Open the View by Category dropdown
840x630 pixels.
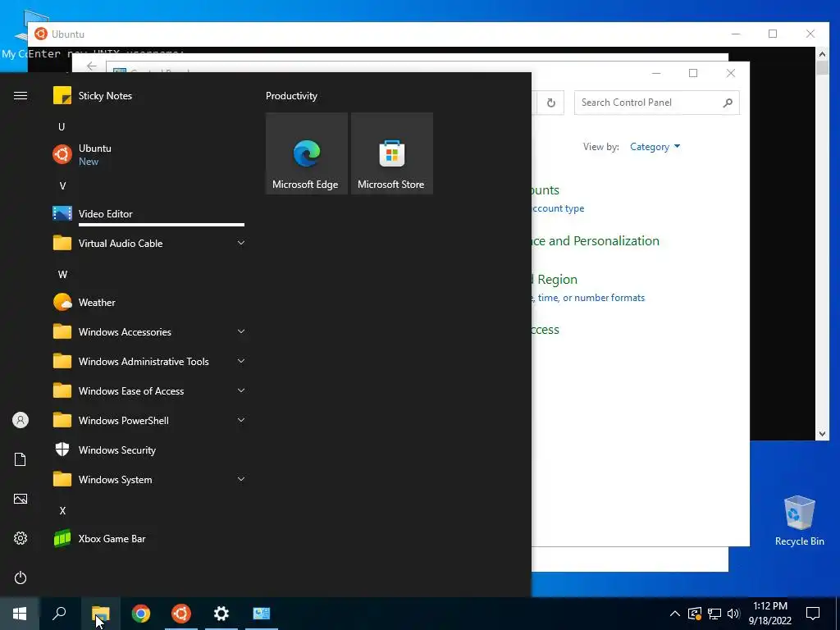tap(655, 147)
